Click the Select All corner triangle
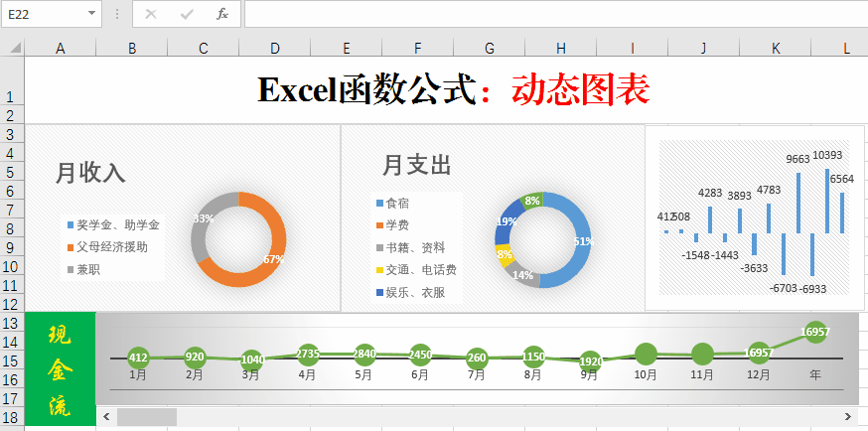 15,48
